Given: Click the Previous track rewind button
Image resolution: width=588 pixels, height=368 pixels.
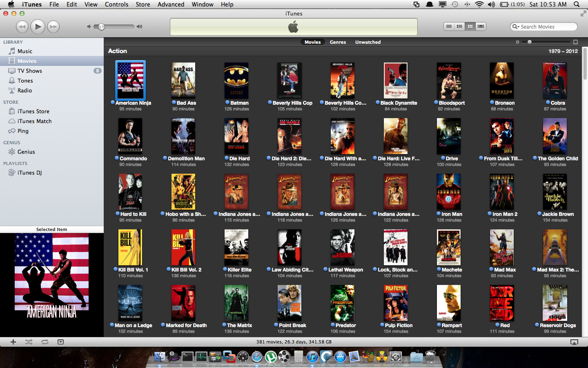Looking at the screenshot, I should 22,27.
